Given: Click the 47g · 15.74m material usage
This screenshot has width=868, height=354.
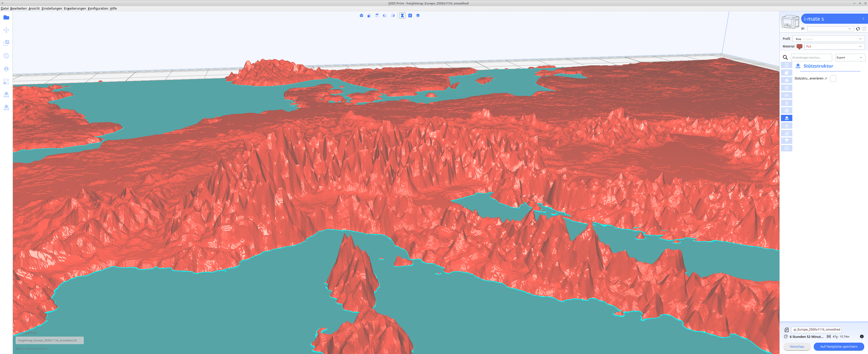Looking at the screenshot, I should point(841,337).
